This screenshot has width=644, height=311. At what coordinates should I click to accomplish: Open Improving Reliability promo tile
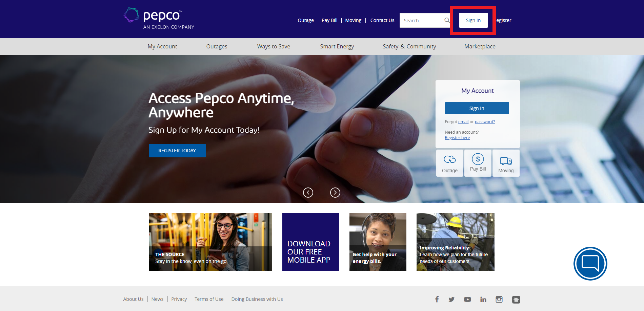[456, 242]
